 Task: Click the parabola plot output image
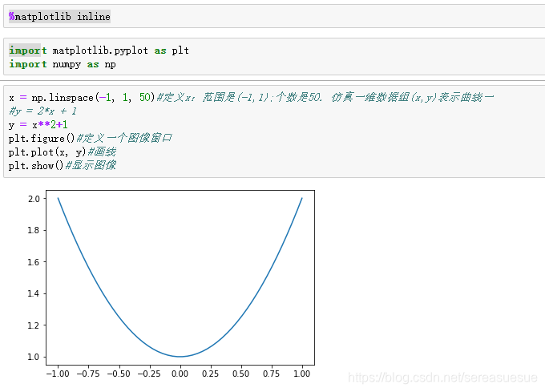click(x=170, y=285)
